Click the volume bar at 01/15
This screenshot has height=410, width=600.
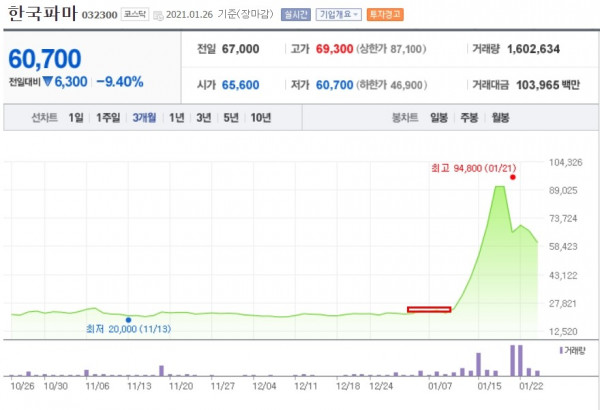[x=478, y=364]
